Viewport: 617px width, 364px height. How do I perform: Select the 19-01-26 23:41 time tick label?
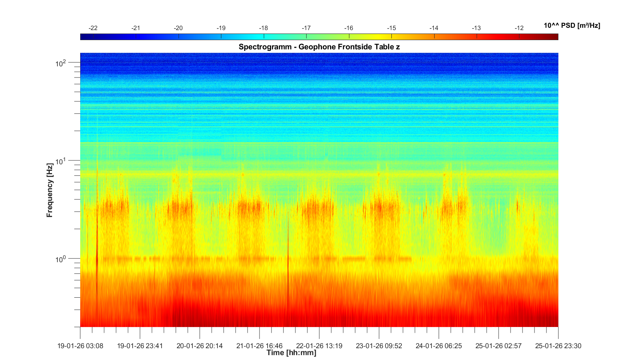[x=140, y=346]
